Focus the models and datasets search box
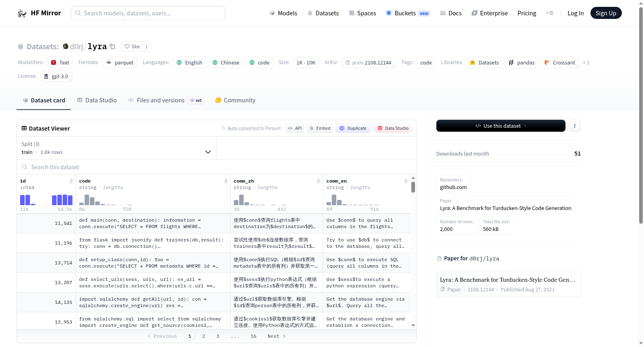The image size is (644, 347). (148, 13)
